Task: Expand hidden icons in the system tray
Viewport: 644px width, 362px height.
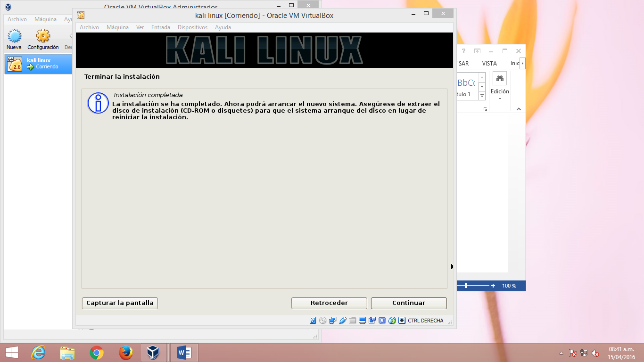Action: point(561,353)
